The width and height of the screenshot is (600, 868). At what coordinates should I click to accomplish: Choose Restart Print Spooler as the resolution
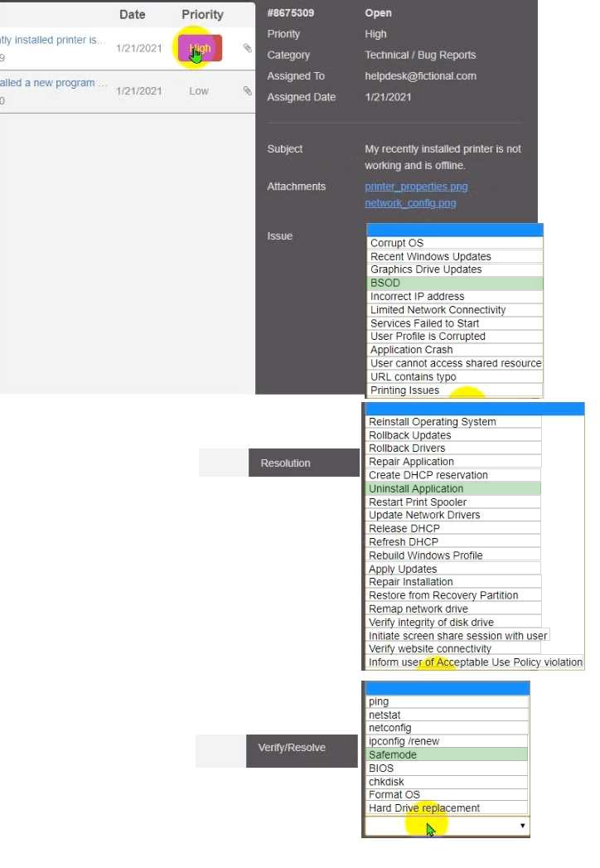(417, 502)
